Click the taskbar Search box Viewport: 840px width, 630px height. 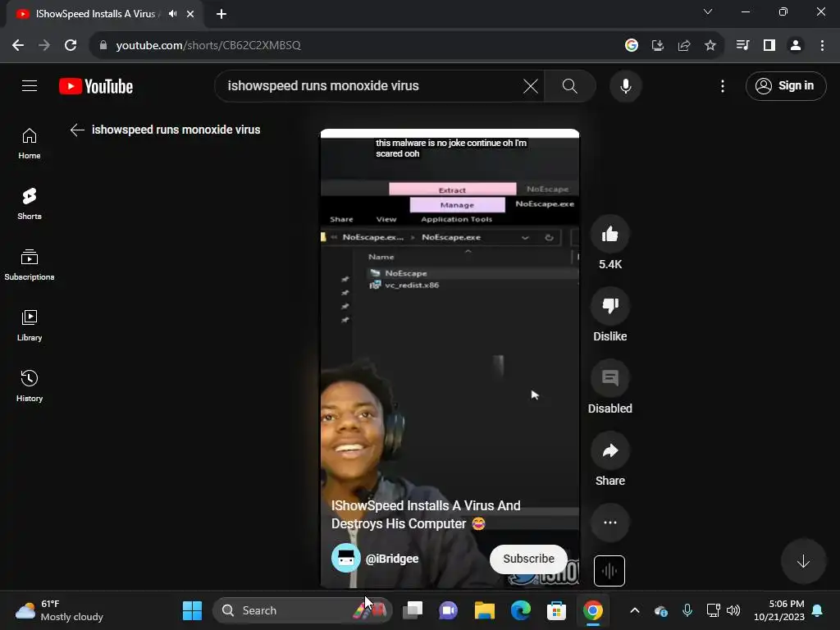click(303, 610)
